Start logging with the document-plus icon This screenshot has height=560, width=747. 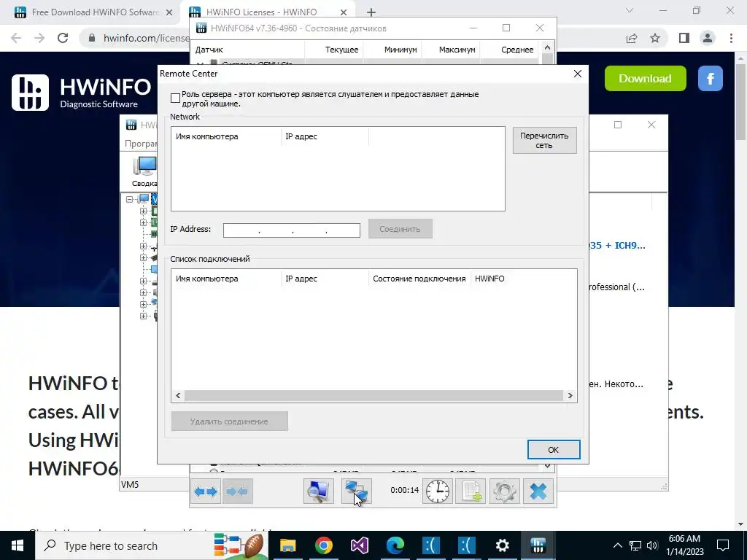tap(471, 491)
